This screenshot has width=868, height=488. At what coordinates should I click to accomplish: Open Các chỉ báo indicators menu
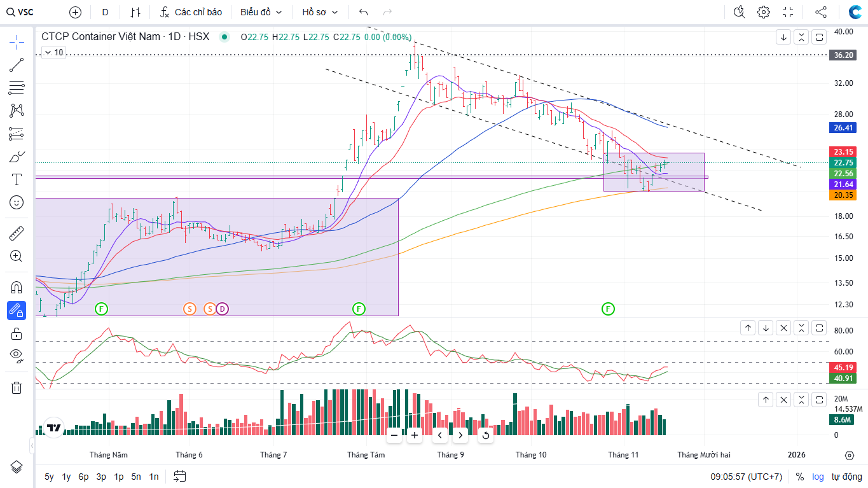(x=191, y=12)
